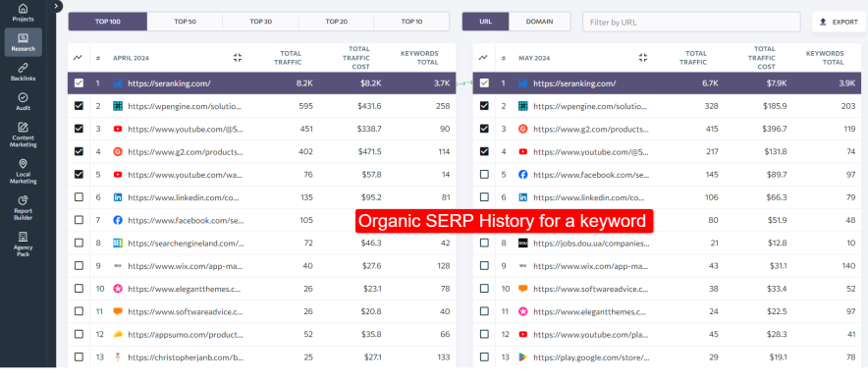Image resolution: width=868 pixels, height=384 pixels.
Task: Click bar chart icon in May seranking row
Action: pos(523,83)
